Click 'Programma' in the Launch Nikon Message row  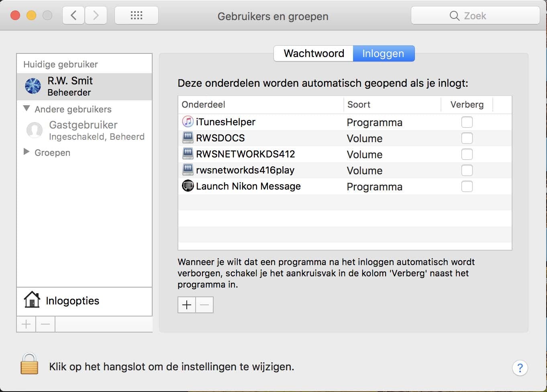[x=374, y=187]
